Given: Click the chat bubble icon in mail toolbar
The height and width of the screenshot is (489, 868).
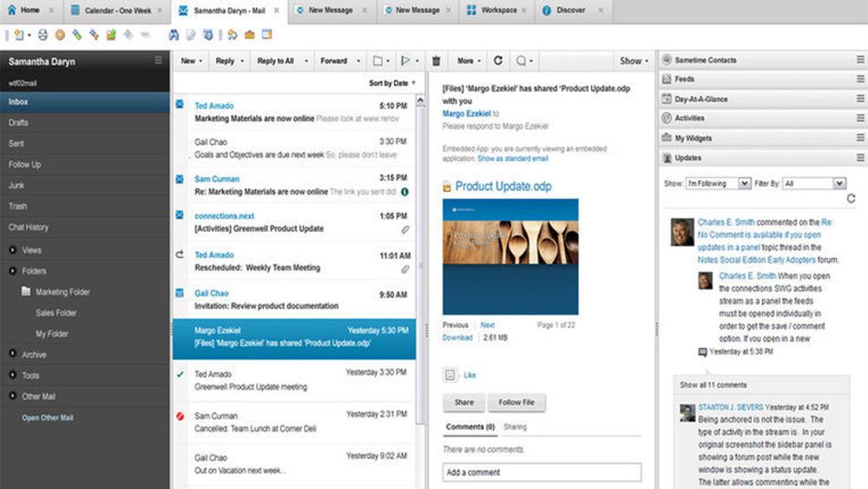Looking at the screenshot, I should pos(521,61).
